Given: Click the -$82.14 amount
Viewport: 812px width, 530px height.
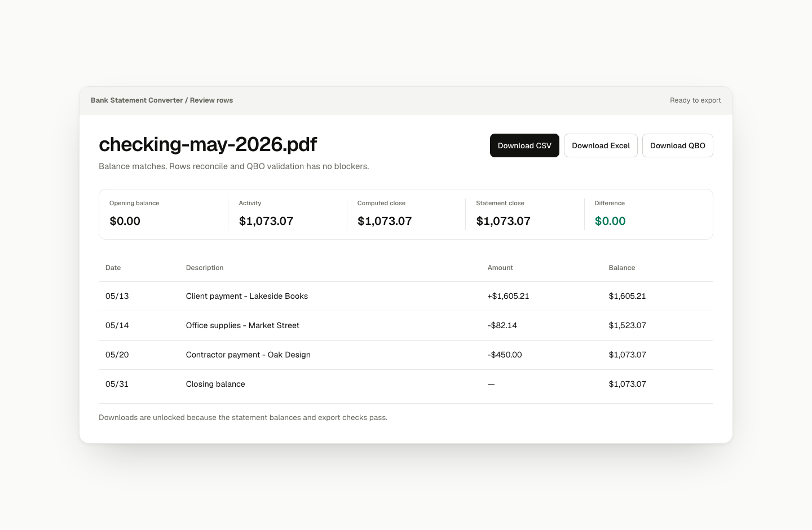Looking at the screenshot, I should pyautogui.click(x=502, y=325).
